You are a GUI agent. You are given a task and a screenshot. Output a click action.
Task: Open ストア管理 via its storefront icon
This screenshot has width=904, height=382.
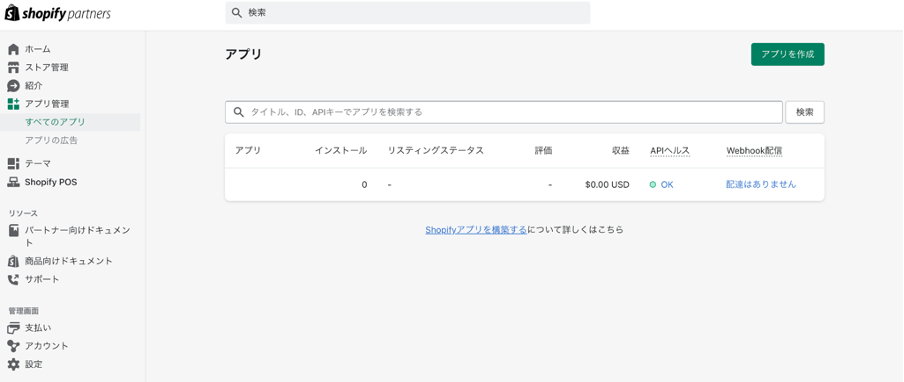click(x=13, y=67)
